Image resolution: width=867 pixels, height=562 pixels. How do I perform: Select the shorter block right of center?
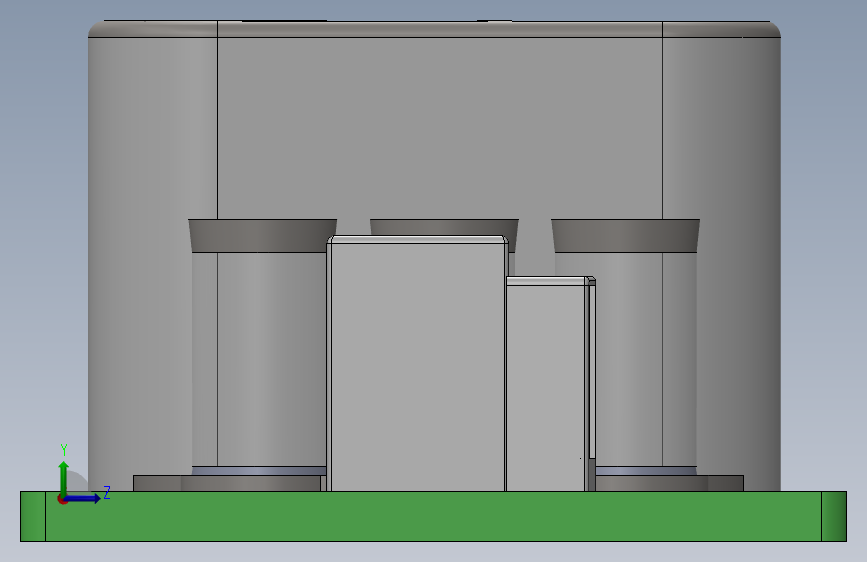[551, 384]
